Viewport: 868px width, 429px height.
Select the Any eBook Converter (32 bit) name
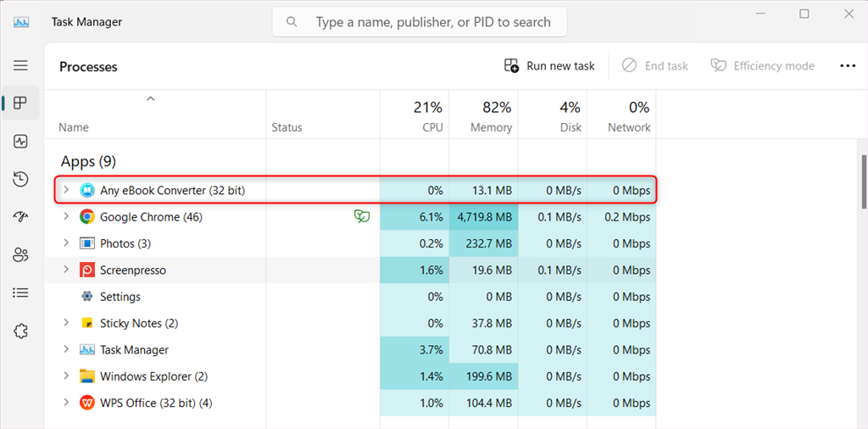[x=172, y=191]
